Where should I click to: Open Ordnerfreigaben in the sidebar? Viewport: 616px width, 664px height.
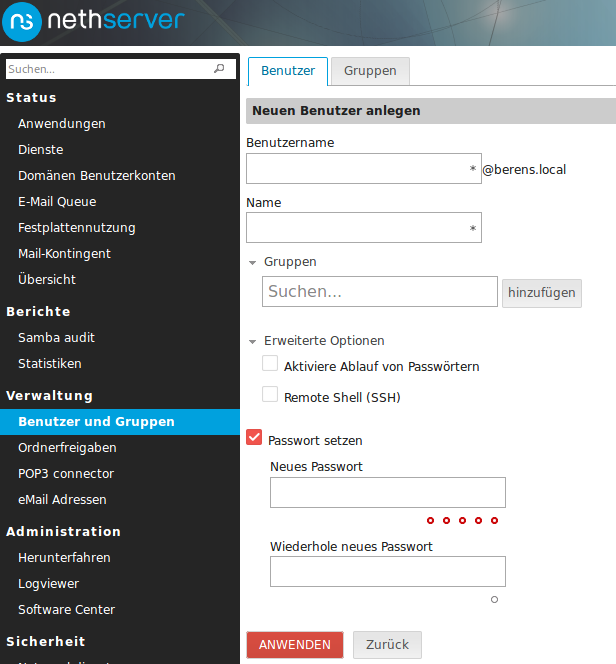click(67, 447)
